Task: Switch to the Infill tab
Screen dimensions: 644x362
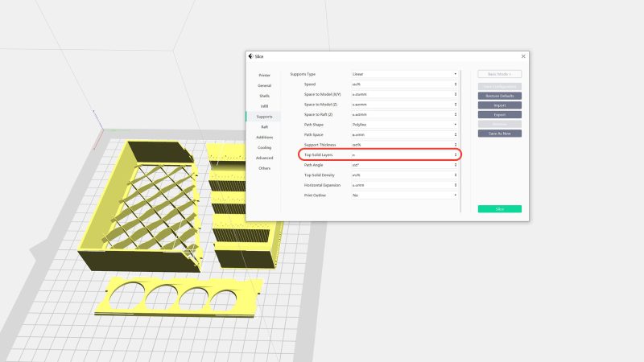Action: pos(264,106)
